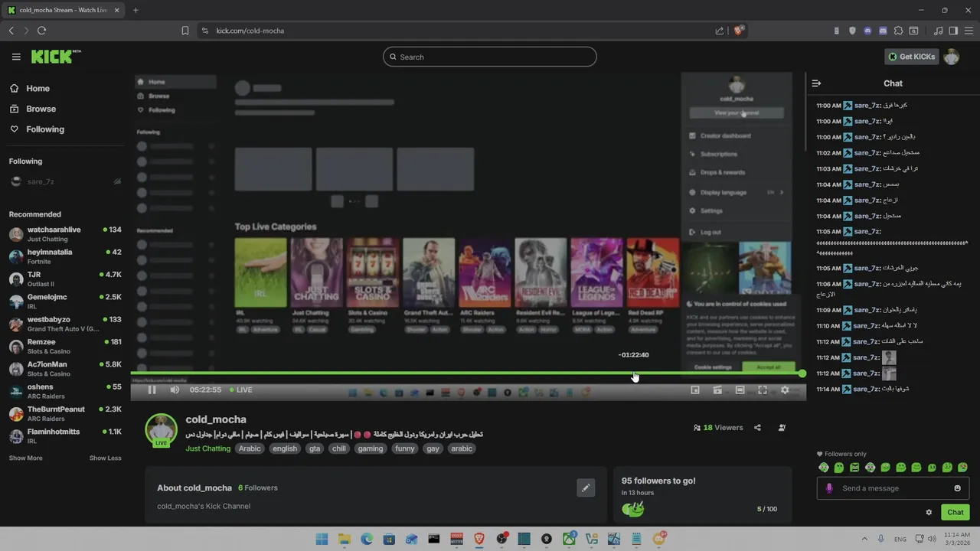The width and height of the screenshot is (980, 551).
Task: Open the browser extensions puzzle icon
Action: (x=898, y=31)
